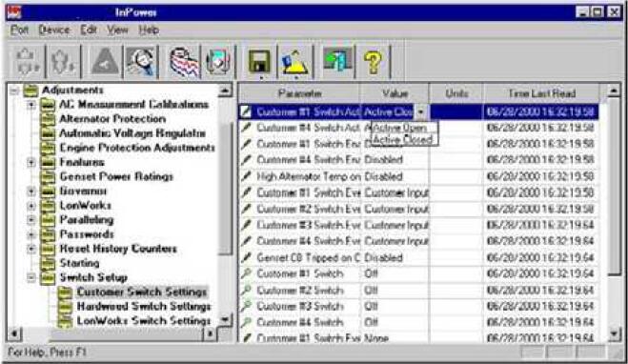Click the parameter table scroll-up arrow

pos(614,91)
